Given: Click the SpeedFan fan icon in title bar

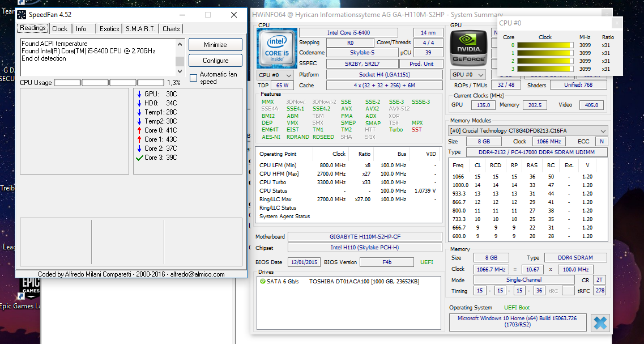Looking at the screenshot, I should [x=22, y=15].
